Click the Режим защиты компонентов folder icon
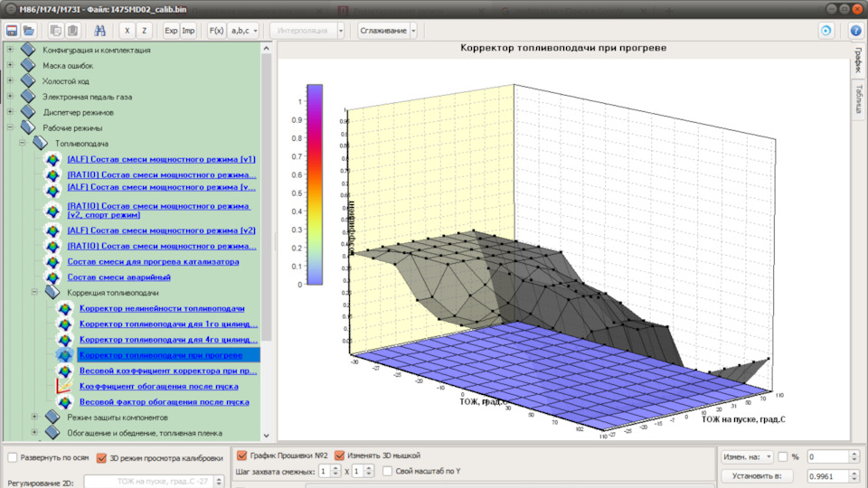This screenshot has width=868, height=488. (x=52, y=417)
